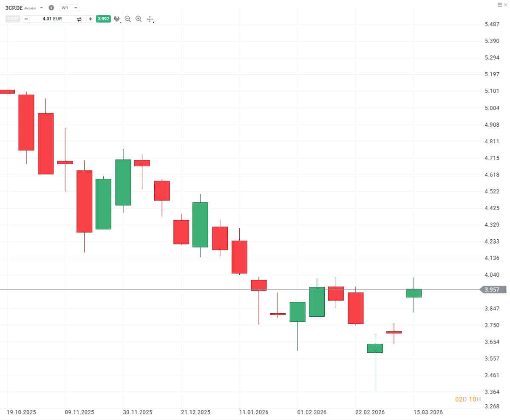
Task: Zoom out of the chart
Action: click(127, 19)
